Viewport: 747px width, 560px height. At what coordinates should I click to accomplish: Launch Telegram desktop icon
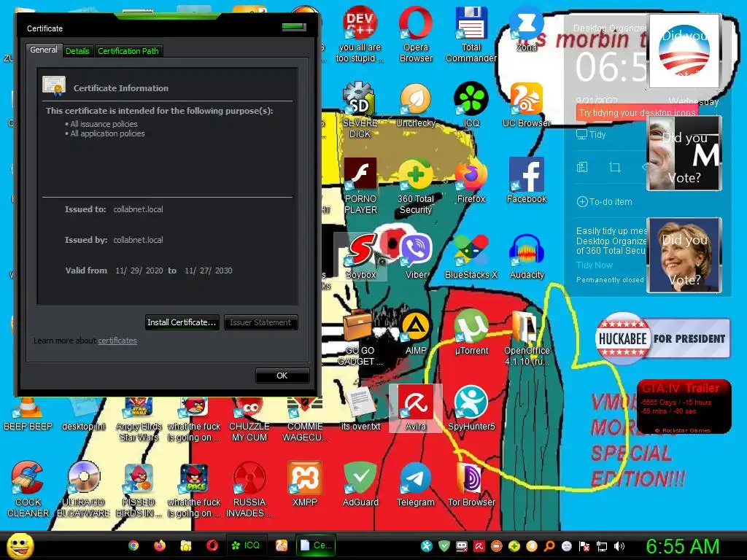(x=415, y=484)
